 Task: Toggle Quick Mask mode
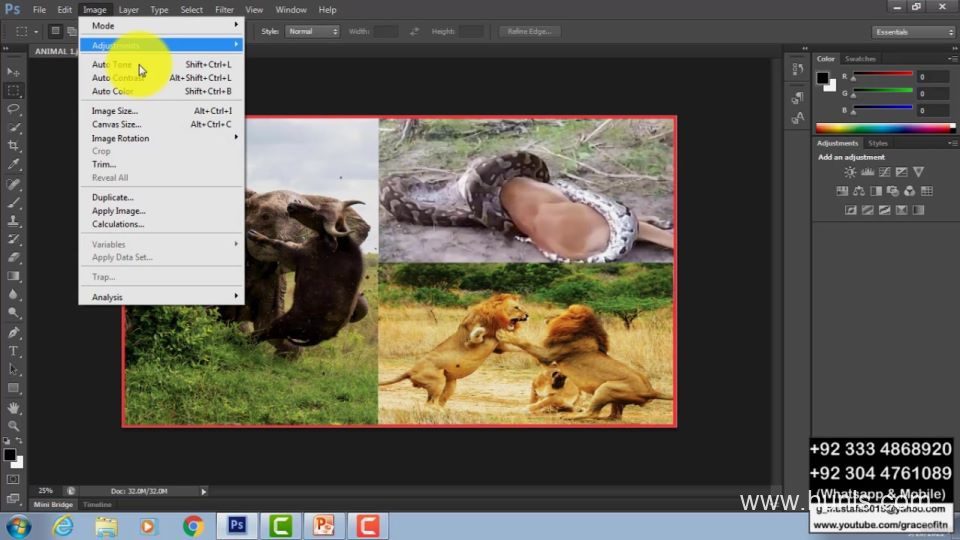(13, 479)
